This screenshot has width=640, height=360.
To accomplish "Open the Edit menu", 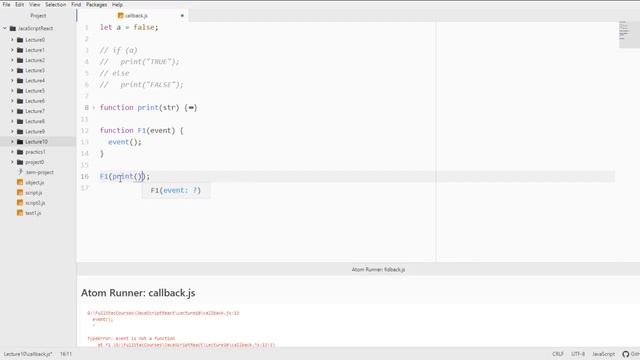I will click(x=19, y=4).
